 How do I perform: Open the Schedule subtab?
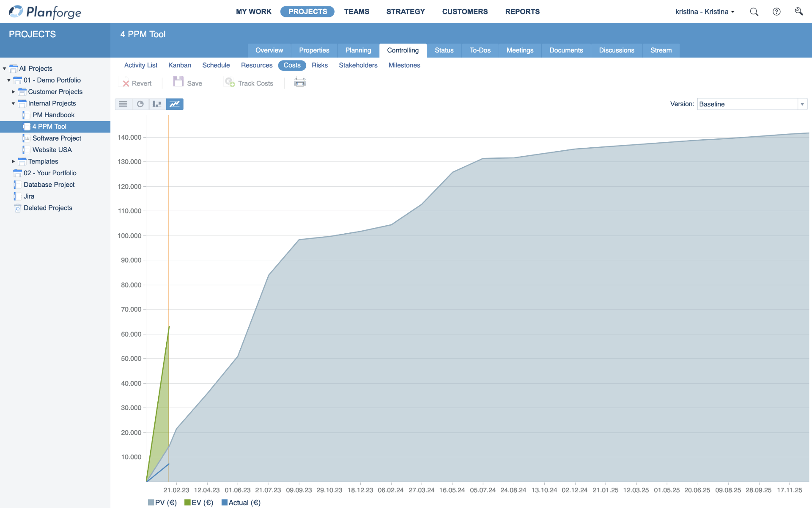[216, 65]
